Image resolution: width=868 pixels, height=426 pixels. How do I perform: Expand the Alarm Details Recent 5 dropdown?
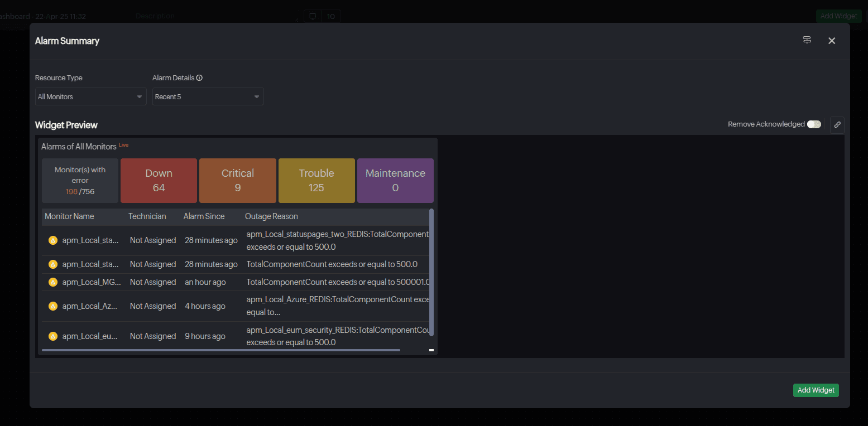coord(208,96)
